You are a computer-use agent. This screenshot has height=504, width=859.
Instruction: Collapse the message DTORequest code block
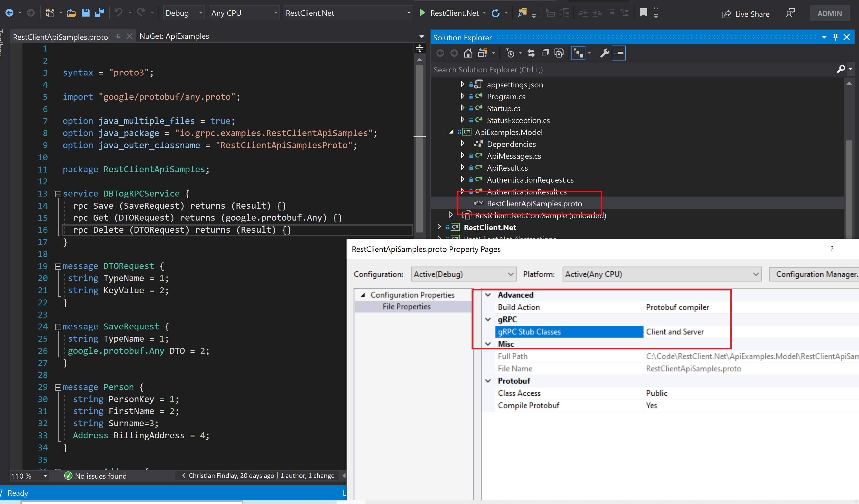[58, 266]
